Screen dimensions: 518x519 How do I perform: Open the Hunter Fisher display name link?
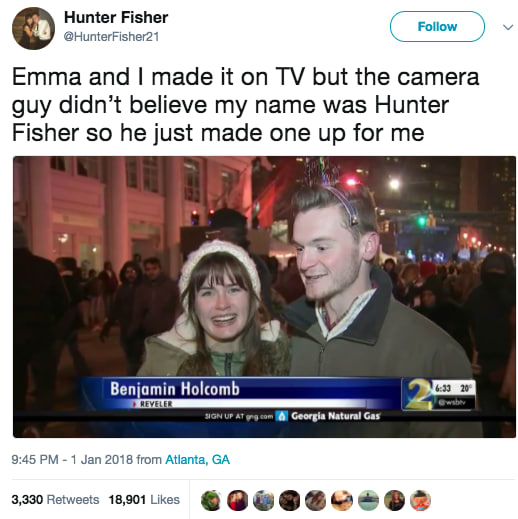point(116,17)
